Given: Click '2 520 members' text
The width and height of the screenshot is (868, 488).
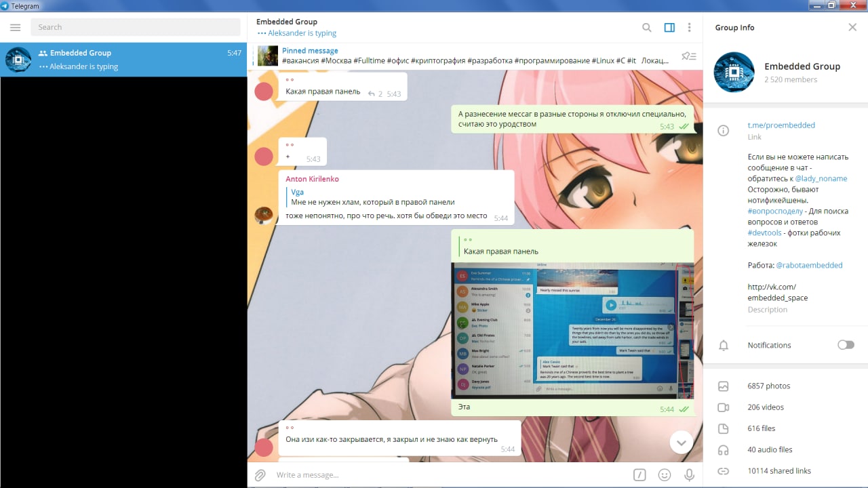Looking at the screenshot, I should pos(791,80).
